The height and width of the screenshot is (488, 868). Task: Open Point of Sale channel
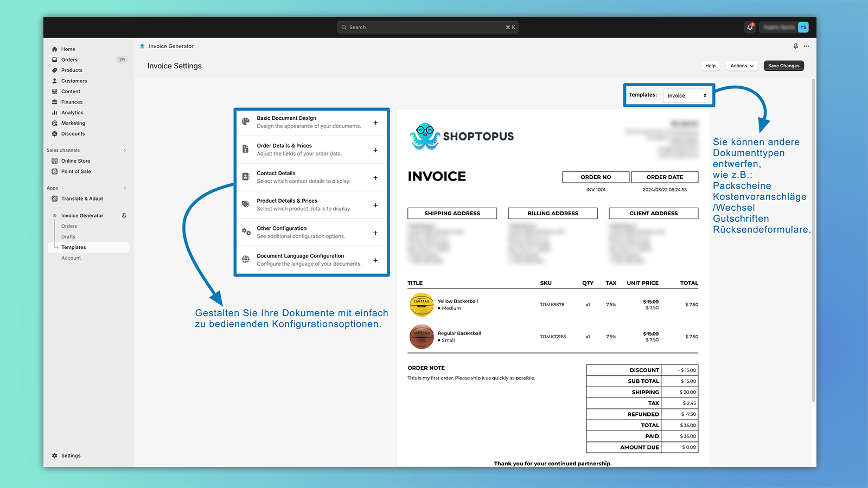coord(76,171)
